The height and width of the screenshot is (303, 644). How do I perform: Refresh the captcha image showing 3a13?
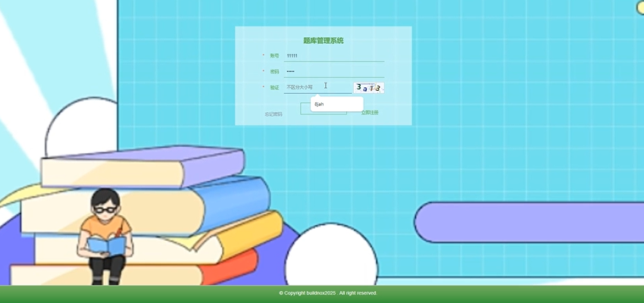pos(369,87)
